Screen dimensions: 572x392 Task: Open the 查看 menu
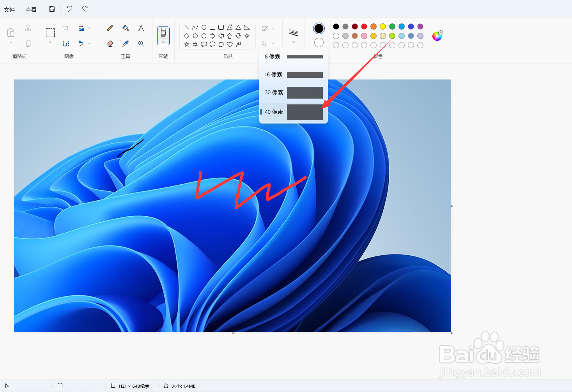pyautogui.click(x=31, y=10)
